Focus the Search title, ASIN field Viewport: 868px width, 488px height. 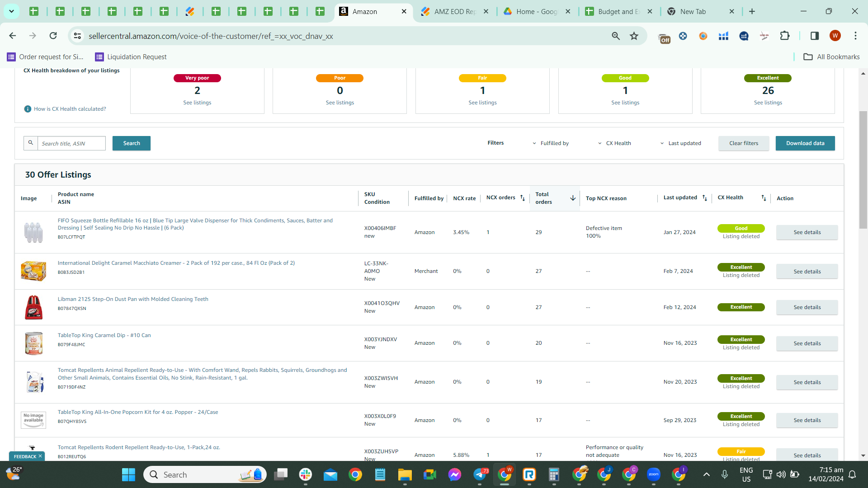71,143
